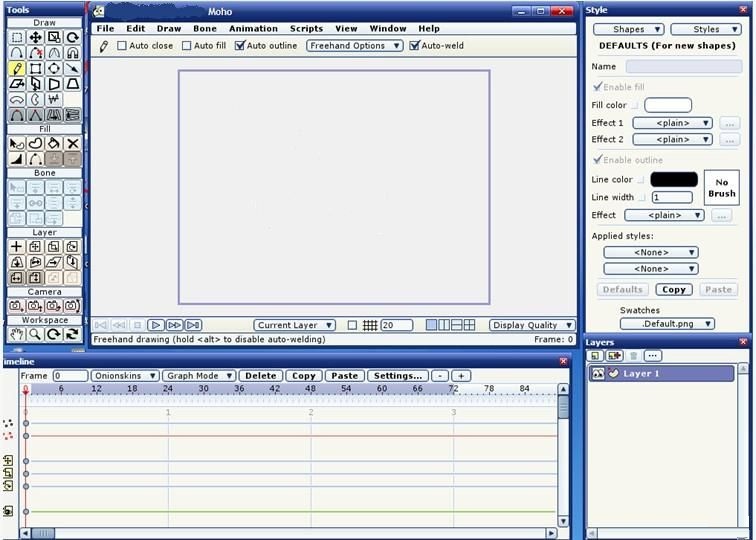756x540 pixels.
Task: Choose the Hand pan workspace tool
Action: (x=17, y=334)
